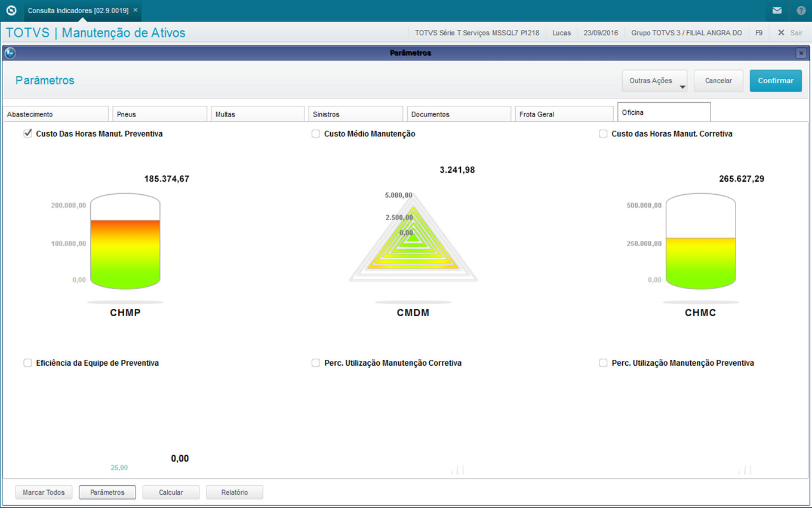Viewport: 812px width, 508px height.
Task: Click the TOTVS logo icon in top-left
Action: (x=11, y=11)
